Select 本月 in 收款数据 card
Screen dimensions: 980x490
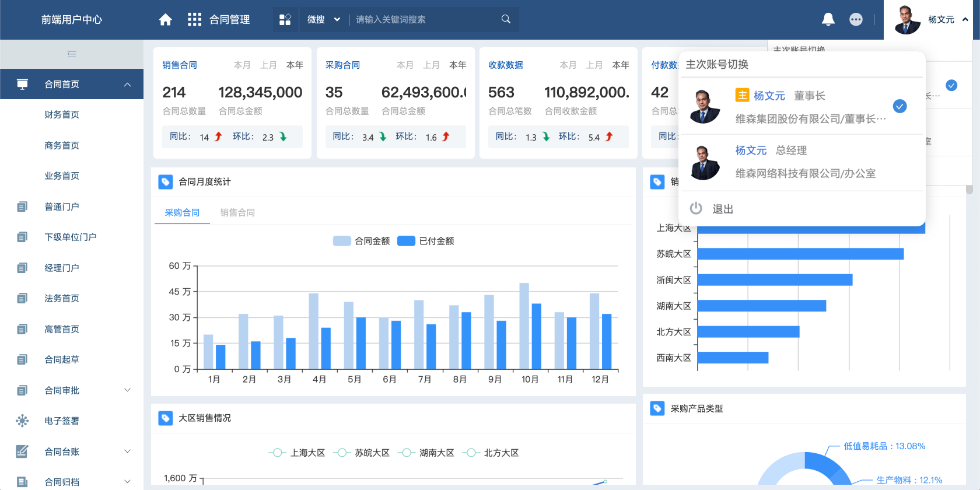pyautogui.click(x=568, y=65)
